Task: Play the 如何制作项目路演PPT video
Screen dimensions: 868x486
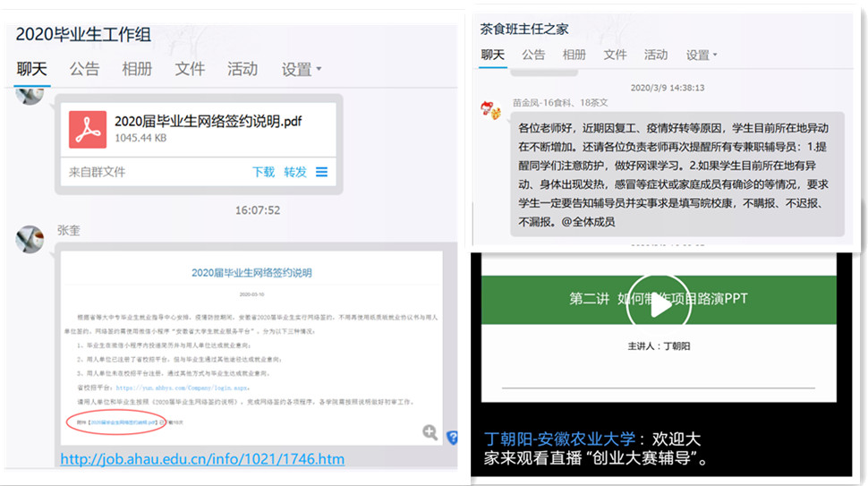Action: pyautogui.click(x=660, y=305)
